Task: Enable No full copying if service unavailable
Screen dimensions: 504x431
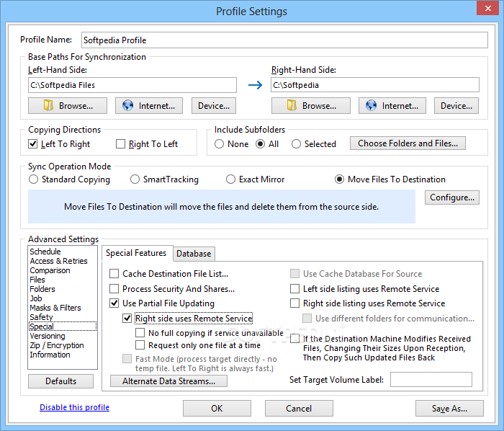Action: (140, 332)
